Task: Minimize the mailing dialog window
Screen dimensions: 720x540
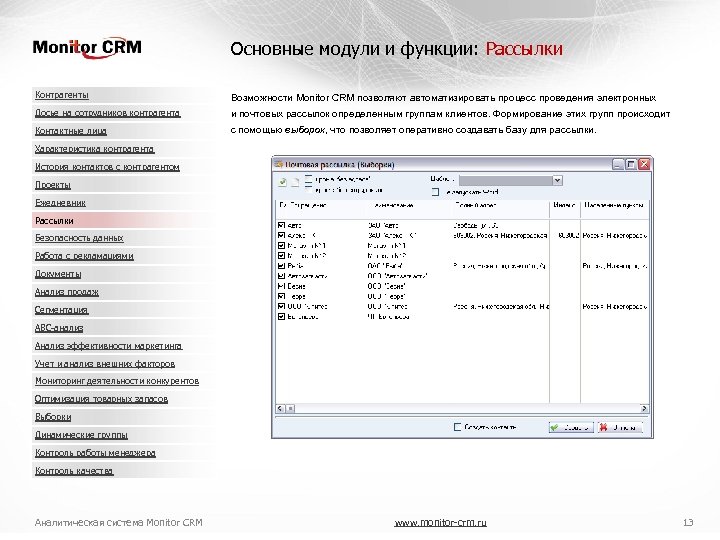Action: click(618, 164)
